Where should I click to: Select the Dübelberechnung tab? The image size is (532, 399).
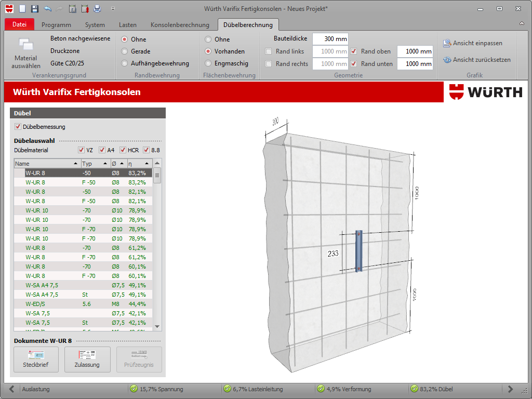click(x=248, y=25)
